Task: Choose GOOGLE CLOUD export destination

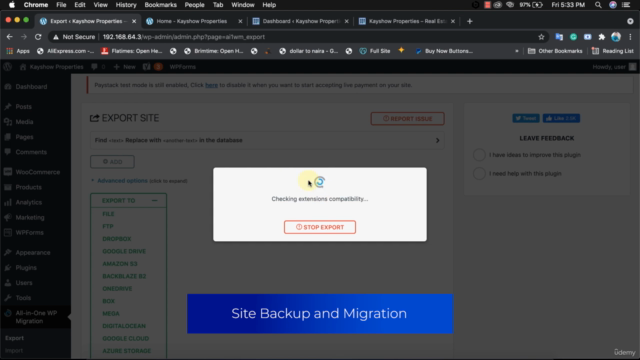Action: pyautogui.click(x=125, y=338)
